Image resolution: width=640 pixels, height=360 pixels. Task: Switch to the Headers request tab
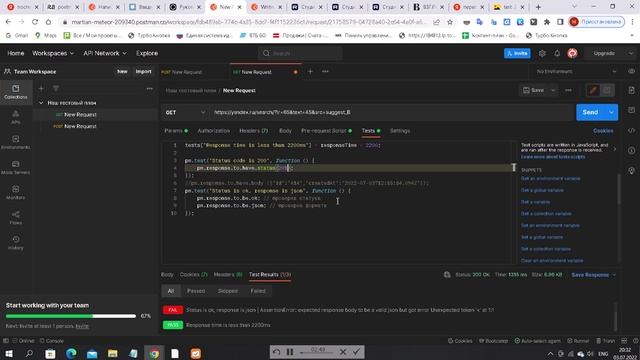point(253,131)
